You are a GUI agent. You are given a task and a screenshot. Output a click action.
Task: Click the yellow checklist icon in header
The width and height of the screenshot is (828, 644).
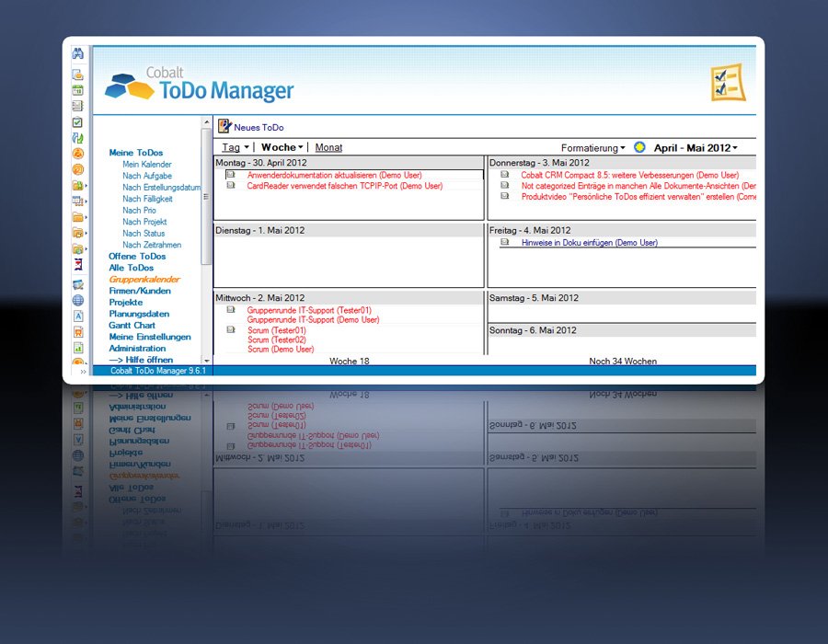click(x=728, y=82)
